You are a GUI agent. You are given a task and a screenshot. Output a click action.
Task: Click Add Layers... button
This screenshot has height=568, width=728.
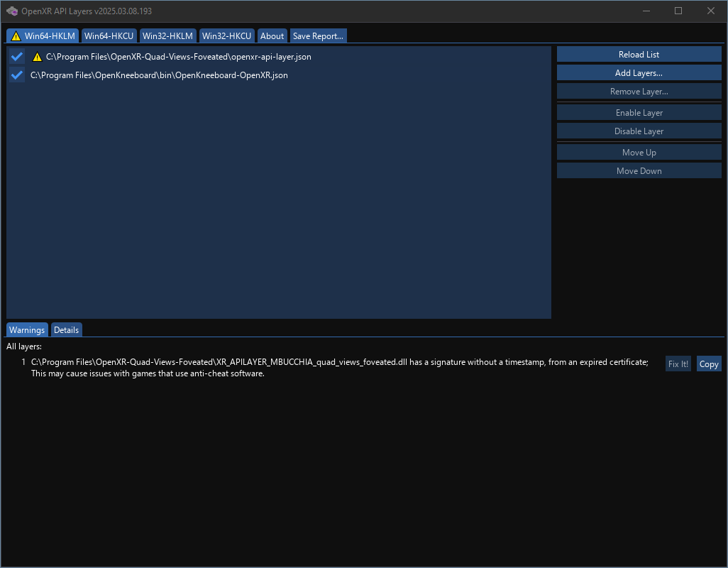(639, 73)
